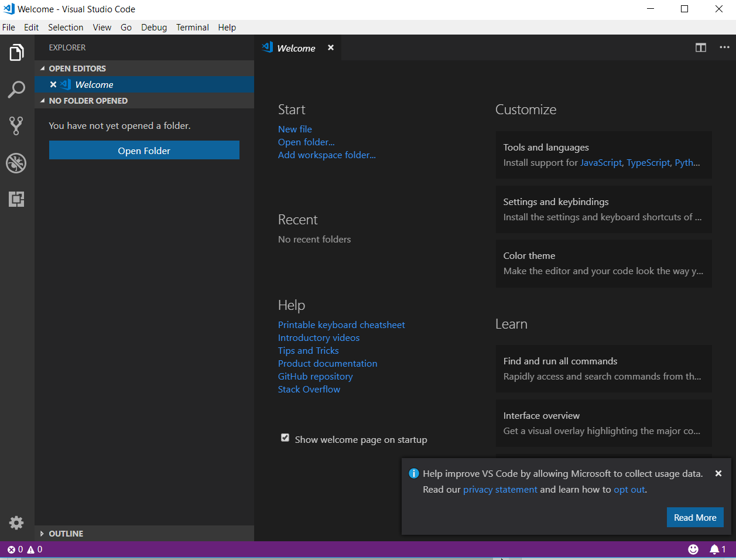The image size is (736, 560).
Task: Open the Source Control view
Action: [x=16, y=126]
